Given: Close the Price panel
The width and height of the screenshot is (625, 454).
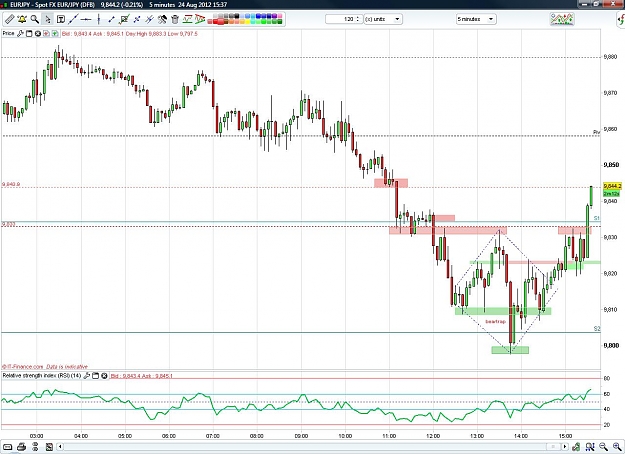Looking at the screenshot, I should coord(37,33).
